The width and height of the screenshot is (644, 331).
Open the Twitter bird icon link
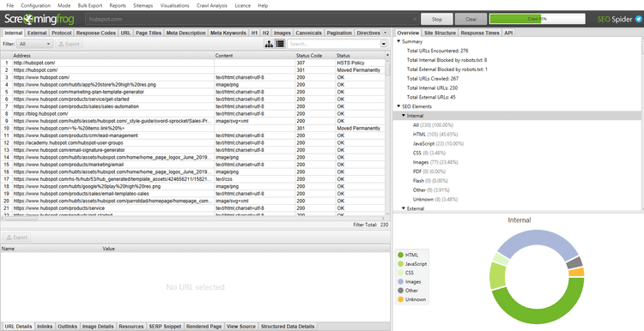pyautogui.click(x=638, y=19)
